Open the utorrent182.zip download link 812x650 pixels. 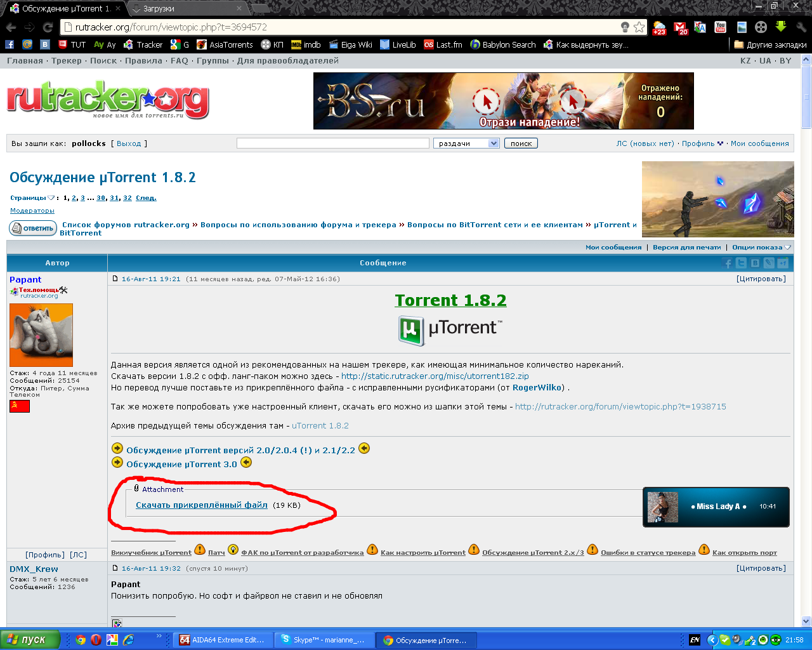[x=435, y=376]
